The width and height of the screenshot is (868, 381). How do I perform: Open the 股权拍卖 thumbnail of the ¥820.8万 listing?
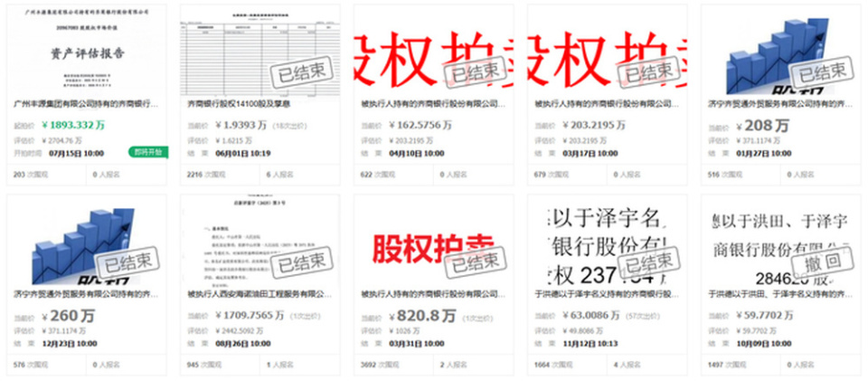(434, 240)
